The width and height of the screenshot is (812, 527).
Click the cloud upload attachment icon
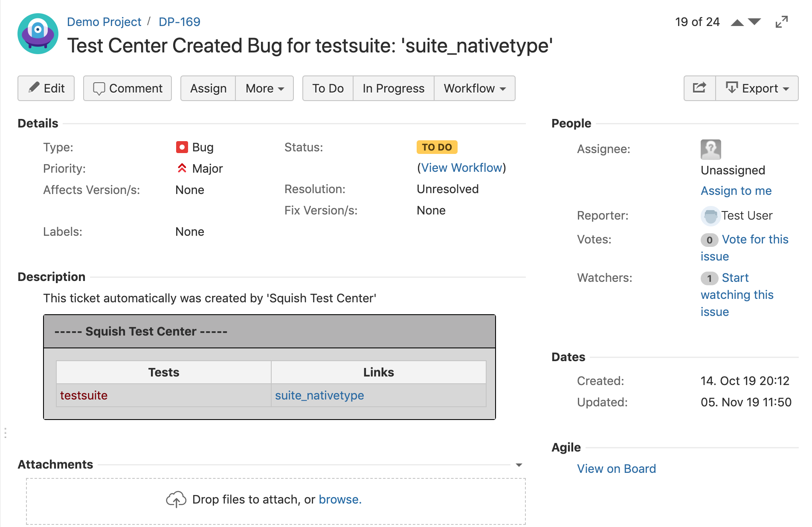click(176, 499)
